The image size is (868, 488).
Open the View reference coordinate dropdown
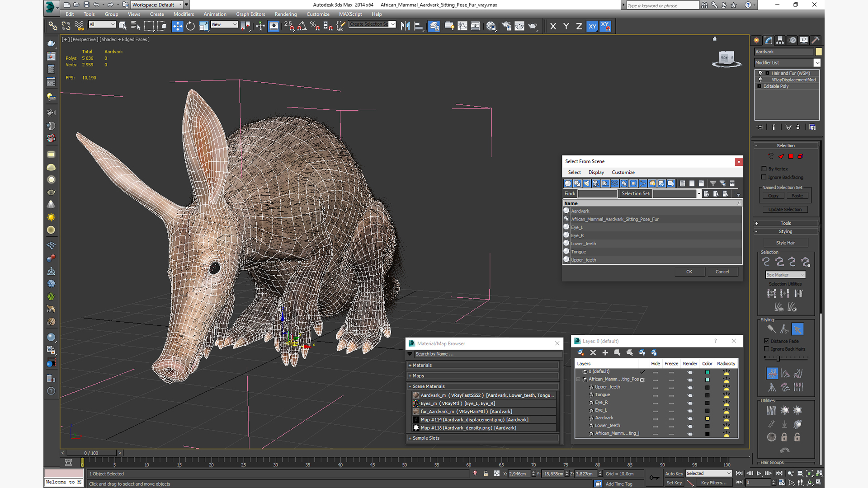[224, 24]
